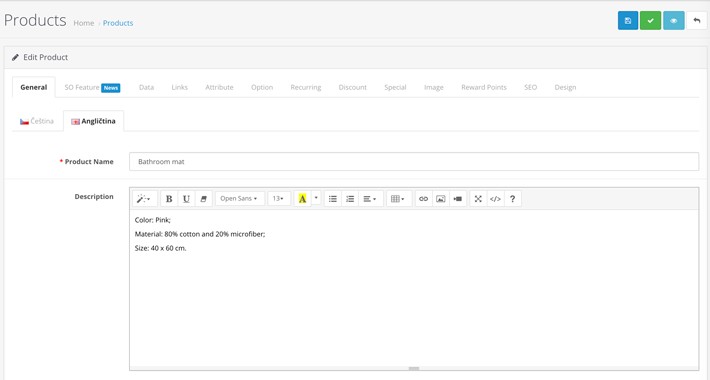
Task: Insert an ordered numbered list
Action: pos(350,198)
